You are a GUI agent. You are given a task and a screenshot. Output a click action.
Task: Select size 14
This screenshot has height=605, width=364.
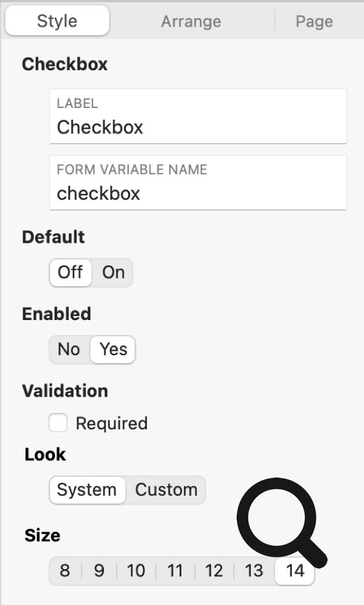(x=295, y=571)
